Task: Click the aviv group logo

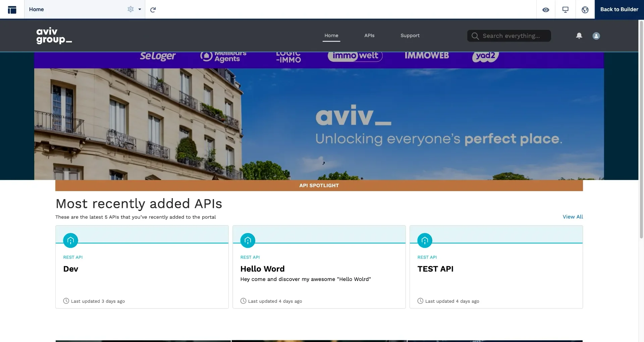Action: pyautogui.click(x=54, y=36)
